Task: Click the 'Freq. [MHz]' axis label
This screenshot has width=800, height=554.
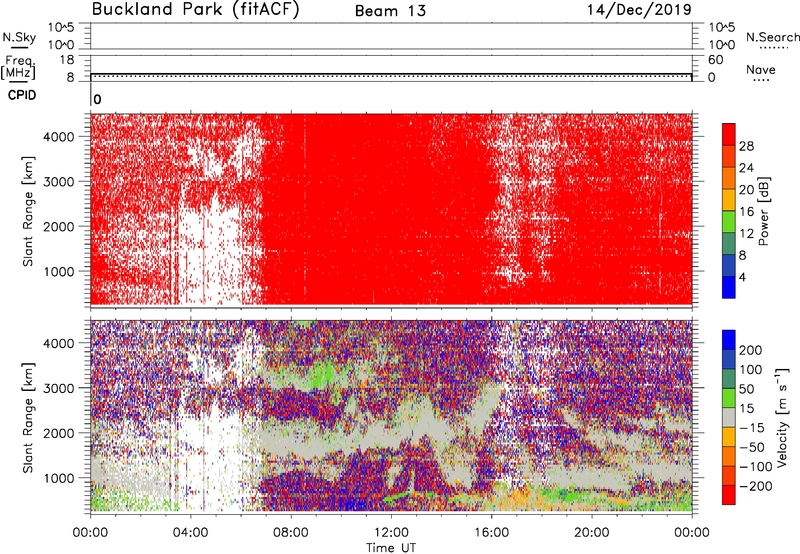Action: (x=18, y=67)
